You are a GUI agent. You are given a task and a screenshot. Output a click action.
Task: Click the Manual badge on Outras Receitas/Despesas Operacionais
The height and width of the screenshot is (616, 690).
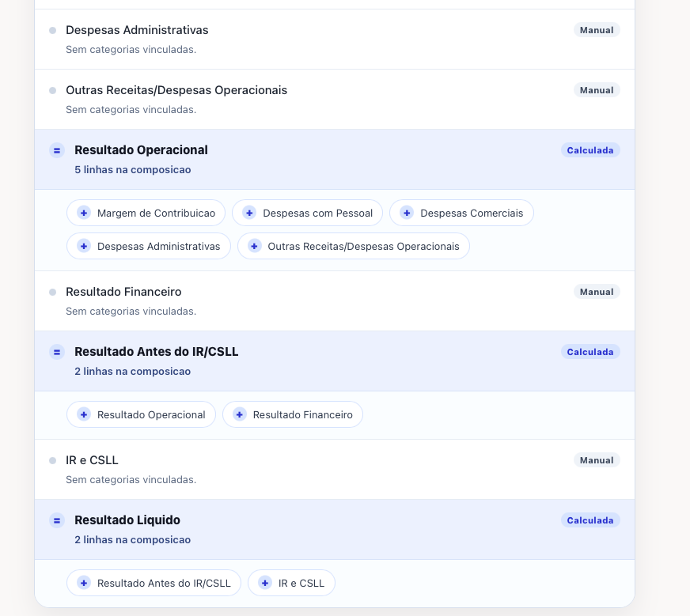click(x=596, y=90)
